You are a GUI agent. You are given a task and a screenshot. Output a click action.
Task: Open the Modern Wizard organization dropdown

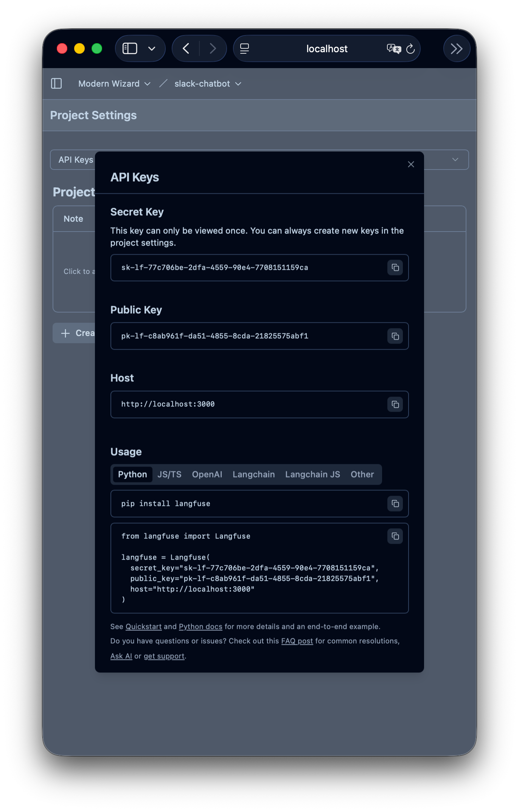(x=114, y=84)
